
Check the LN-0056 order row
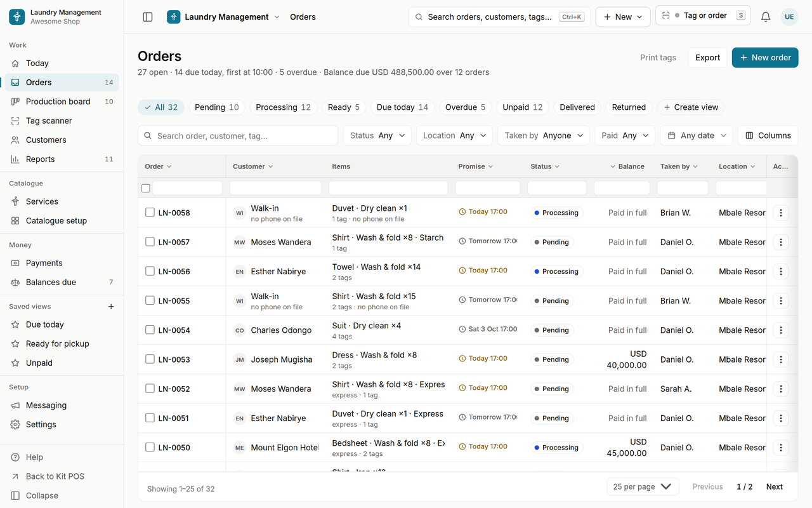pos(150,271)
